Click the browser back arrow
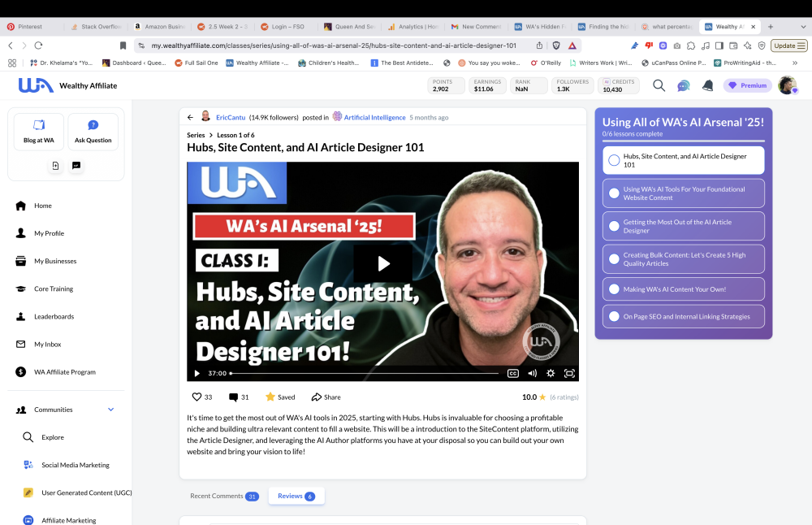 (11, 46)
